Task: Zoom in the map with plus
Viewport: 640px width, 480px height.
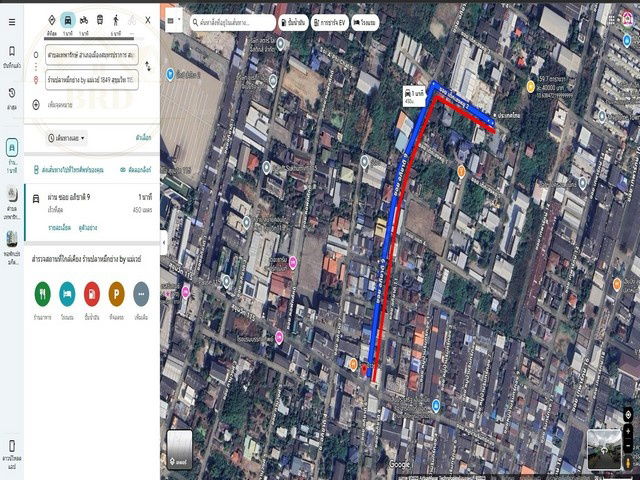Action: [628, 431]
